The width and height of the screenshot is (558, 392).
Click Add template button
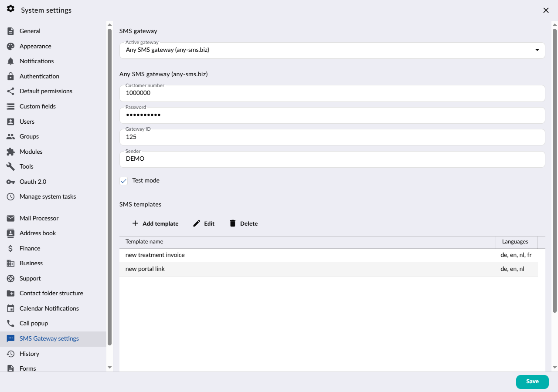point(155,223)
